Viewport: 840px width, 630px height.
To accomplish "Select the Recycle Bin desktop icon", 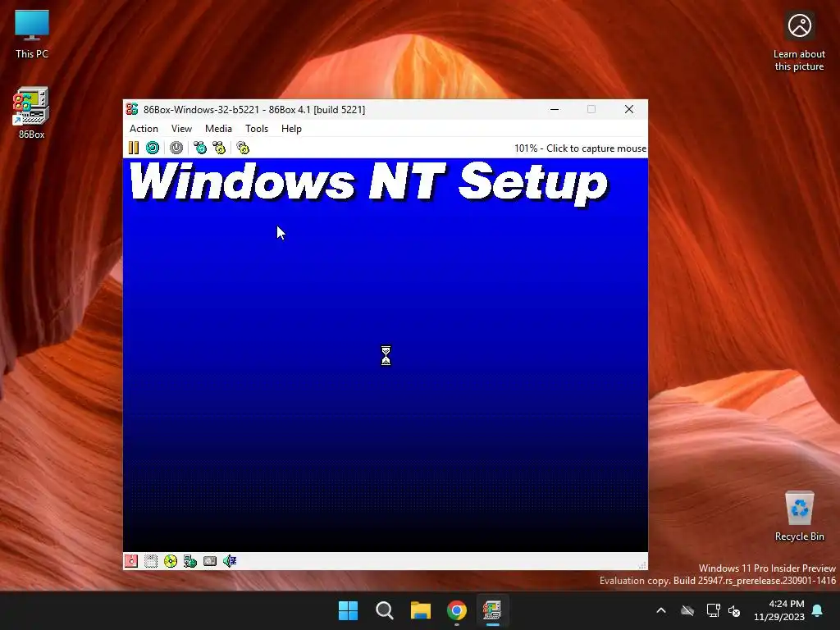I will click(x=799, y=516).
